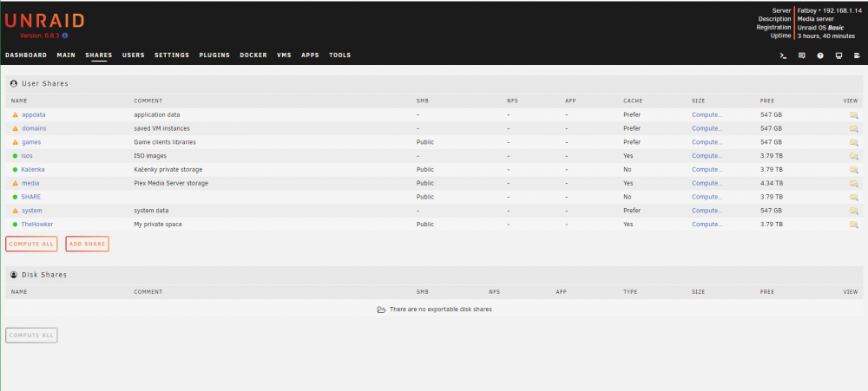The width and height of the screenshot is (868, 391).
Task: Open the games share link
Action: [x=31, y=142]
